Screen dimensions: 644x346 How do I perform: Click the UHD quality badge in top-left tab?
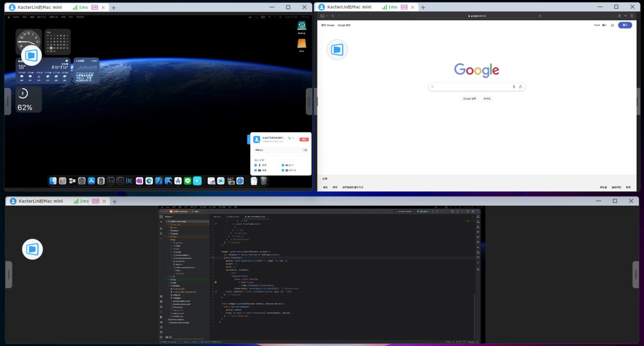coord(95,7)
